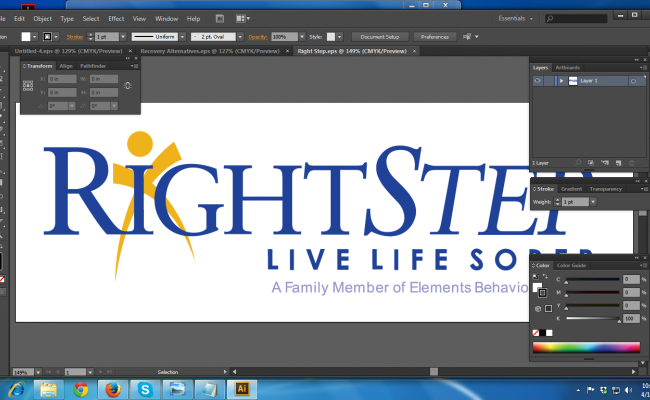
Task: Open stroke weight dropdown in control bar
Action: click(x=123, y=37)
